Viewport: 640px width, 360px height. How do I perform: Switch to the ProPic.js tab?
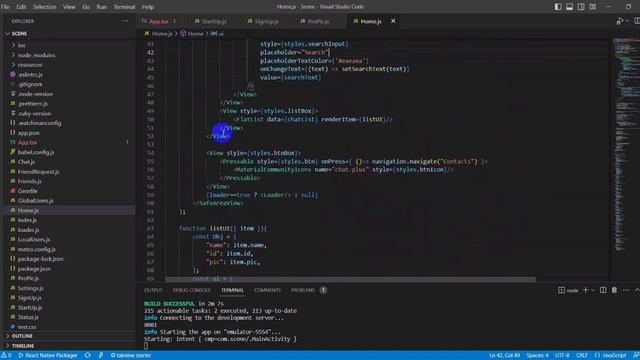[318, 21]
